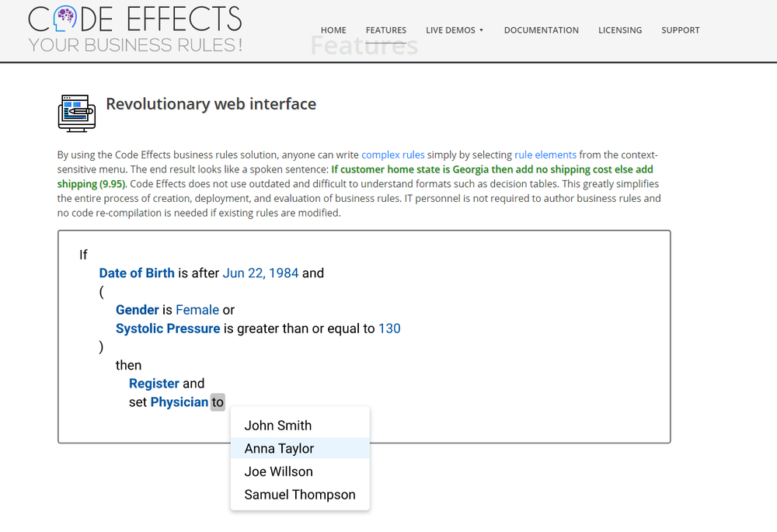Click the web interface monitor icon

pyautogui.click(x=75, y=113)
